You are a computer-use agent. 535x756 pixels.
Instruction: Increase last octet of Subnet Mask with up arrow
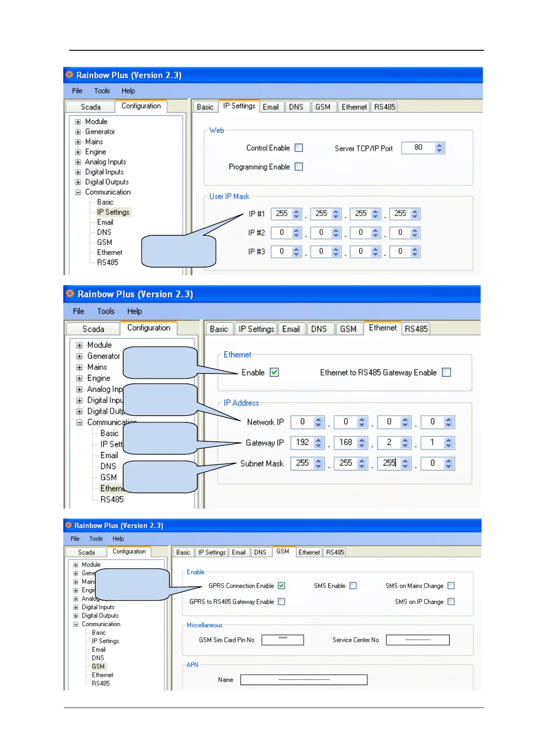(x=448, y=461)
